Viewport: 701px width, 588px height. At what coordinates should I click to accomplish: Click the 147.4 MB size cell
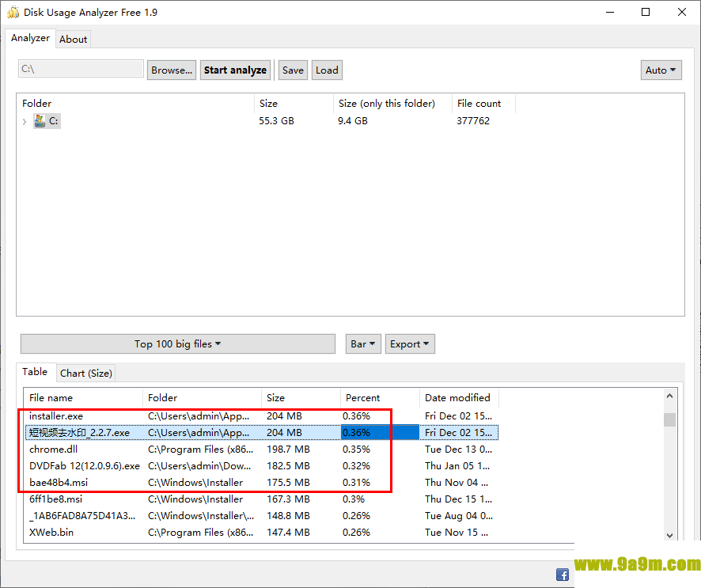point(288,532)
